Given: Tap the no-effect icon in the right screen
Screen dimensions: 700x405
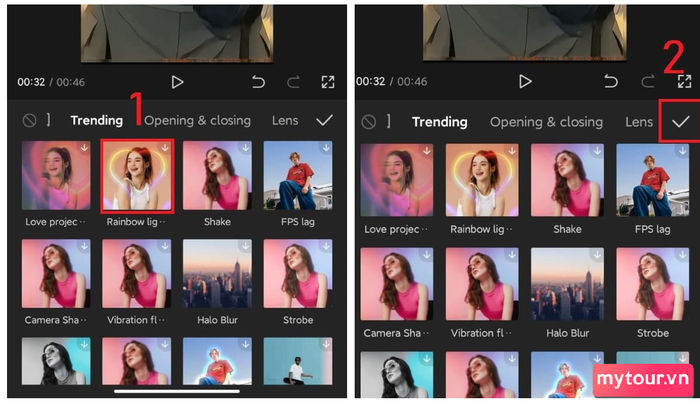Looking at the screenshot, I should click(x=369, y=122).
